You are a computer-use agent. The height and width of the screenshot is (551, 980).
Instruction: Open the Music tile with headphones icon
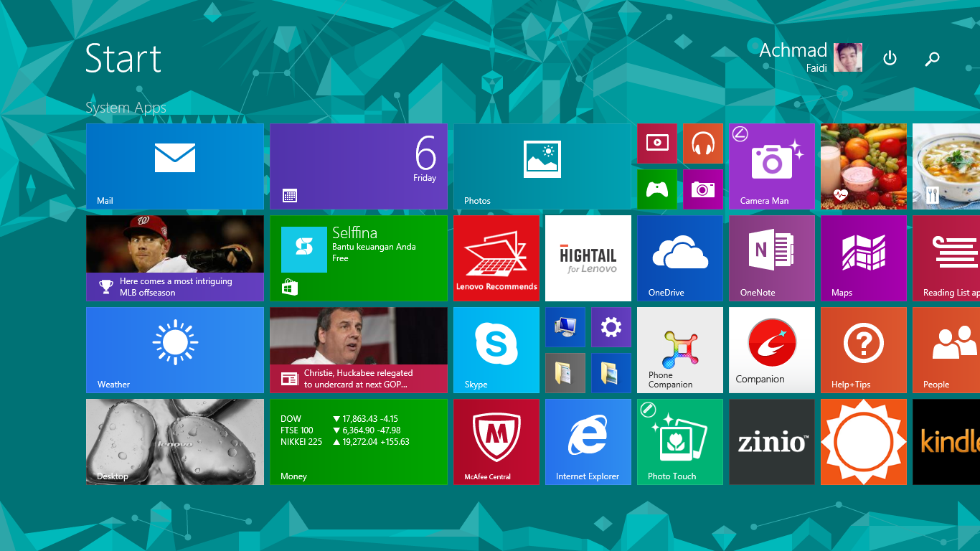coord(703,143)
